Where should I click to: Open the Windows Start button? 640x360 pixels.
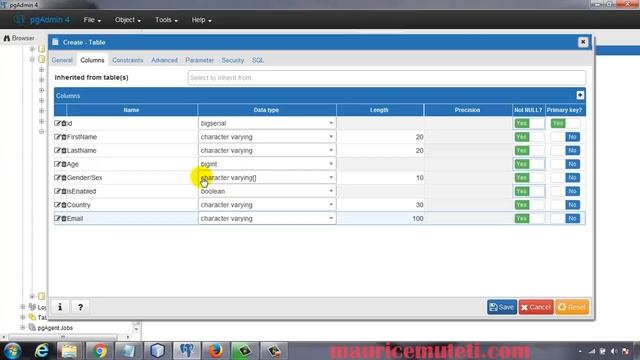click(12, 351)
